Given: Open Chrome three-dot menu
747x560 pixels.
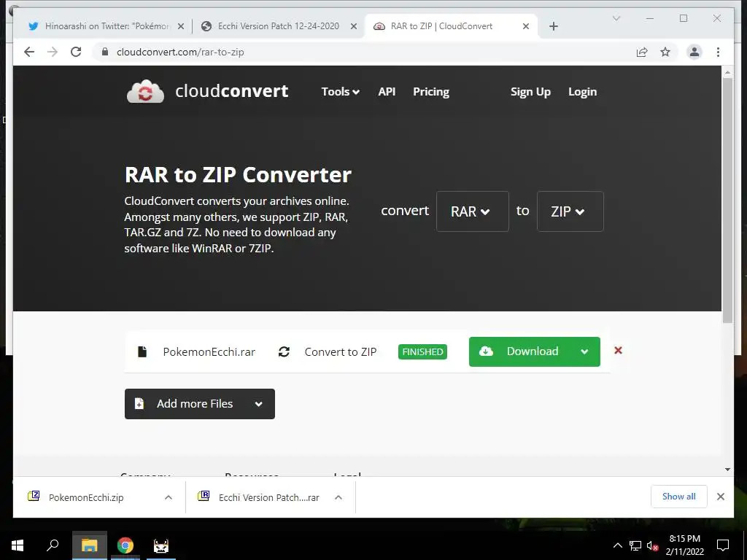Looking at the screenshot, I should pos(718,52).
